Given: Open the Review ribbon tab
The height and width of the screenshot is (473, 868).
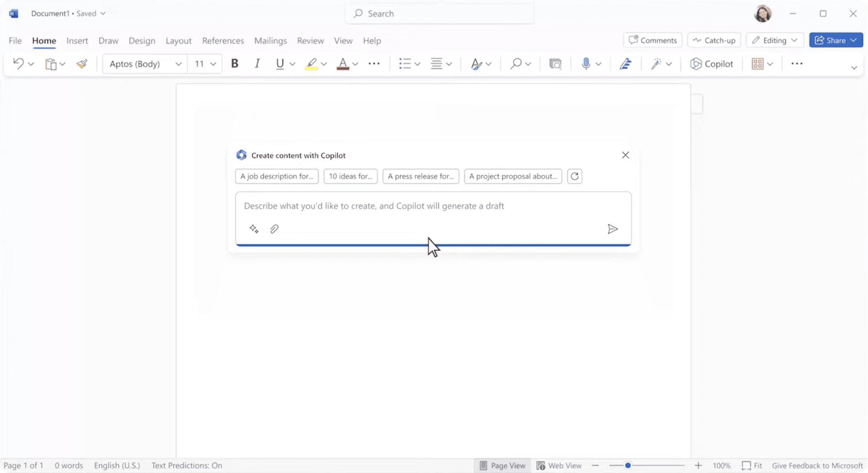Looking at the screenshot, I should (x=310, y=40).
